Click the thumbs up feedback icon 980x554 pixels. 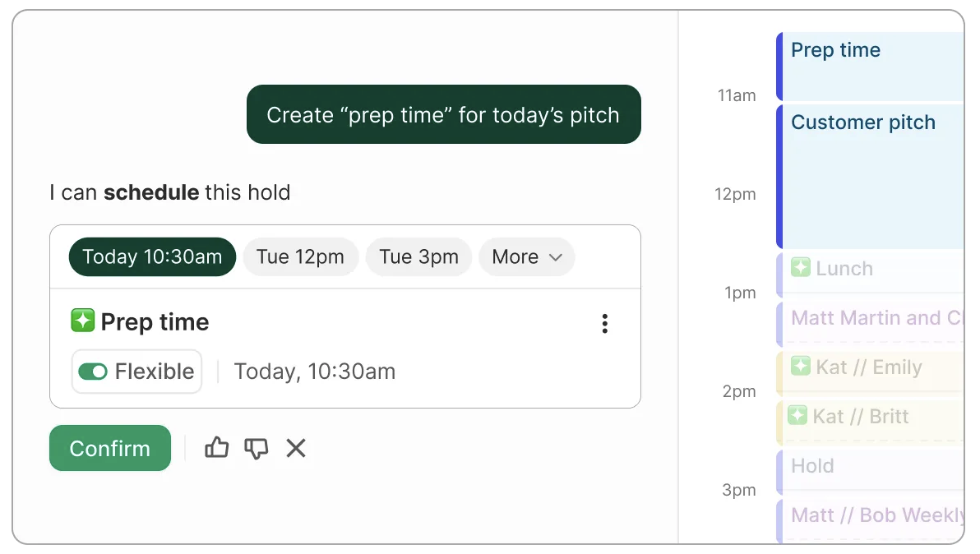pyautogui.click(x=216, y=448)
